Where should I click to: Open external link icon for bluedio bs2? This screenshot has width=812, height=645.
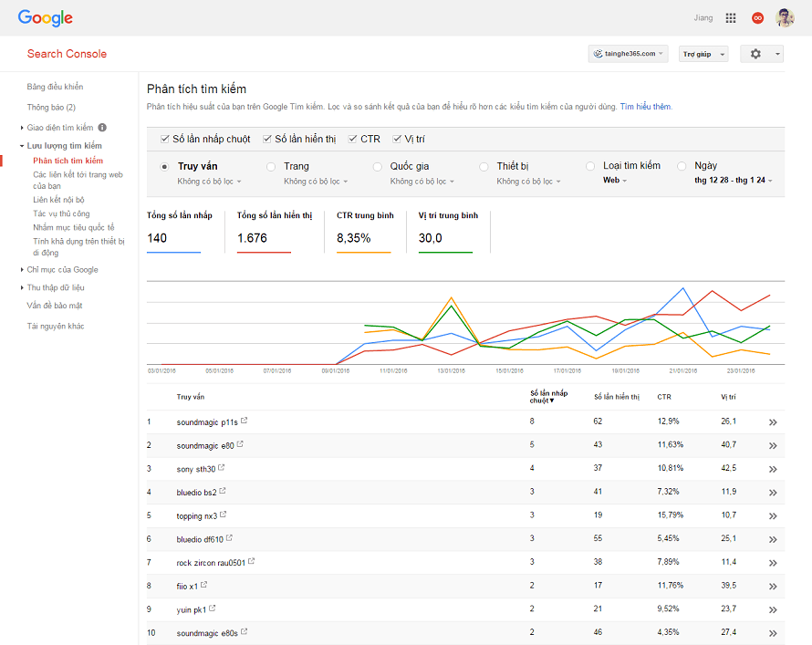[223, 491]
